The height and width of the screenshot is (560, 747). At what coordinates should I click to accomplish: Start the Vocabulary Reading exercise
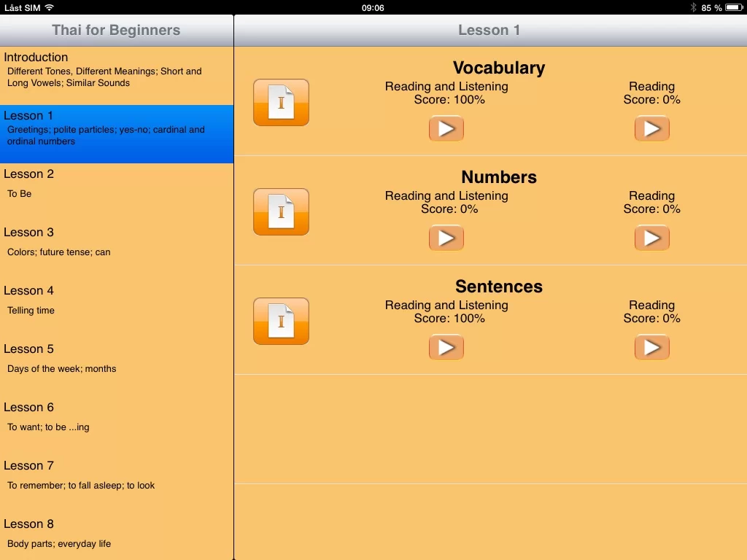651,129
